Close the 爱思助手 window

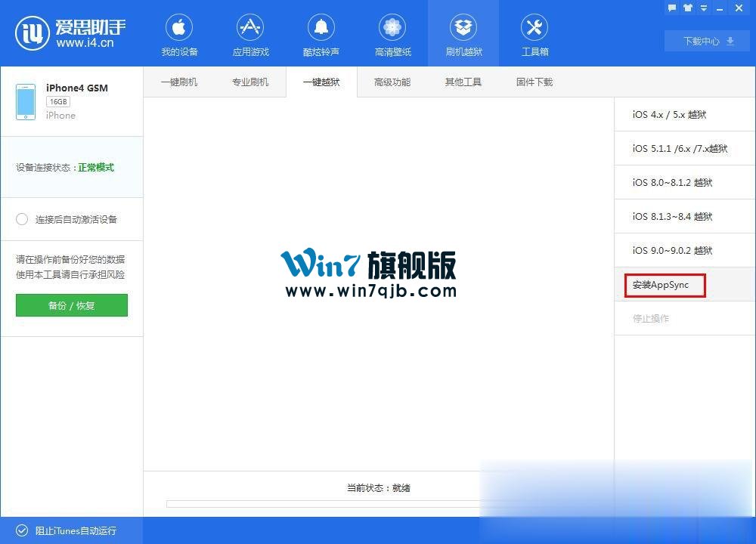739,8
